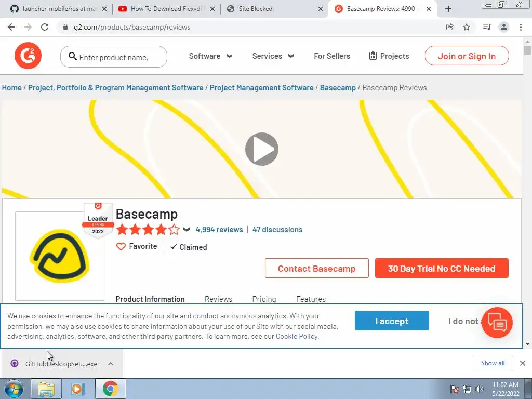This screenshot has height=399, width=532.
Task: Click the search magnifier icon
Action: 72,56
